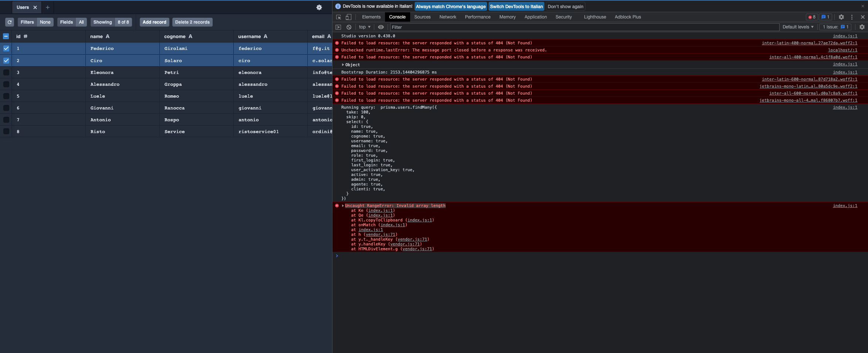Toggle the device toolbar icon

click(348, 17)
